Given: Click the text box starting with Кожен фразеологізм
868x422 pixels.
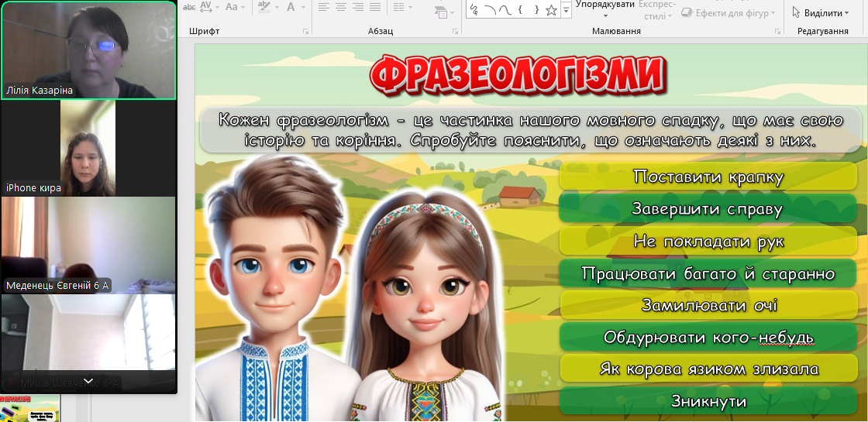Looking at the screenshot, I should pos(530,129).
